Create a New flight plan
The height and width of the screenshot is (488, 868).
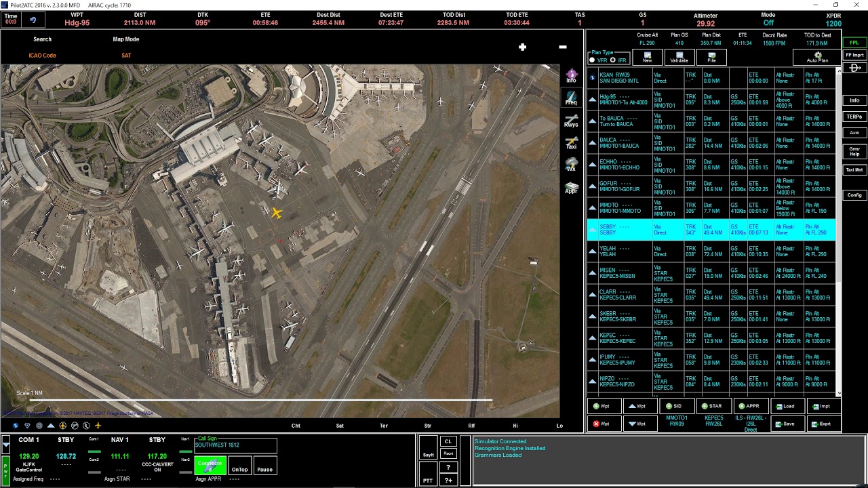tap(648, 57)
